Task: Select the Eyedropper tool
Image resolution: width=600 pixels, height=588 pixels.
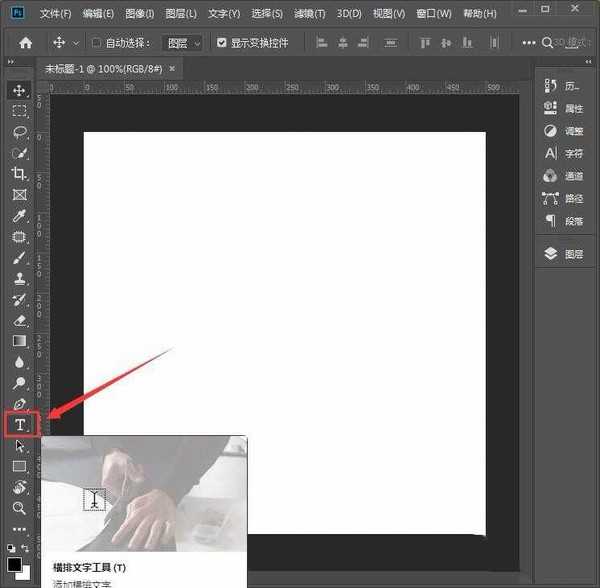Action: tap(19, 216)
